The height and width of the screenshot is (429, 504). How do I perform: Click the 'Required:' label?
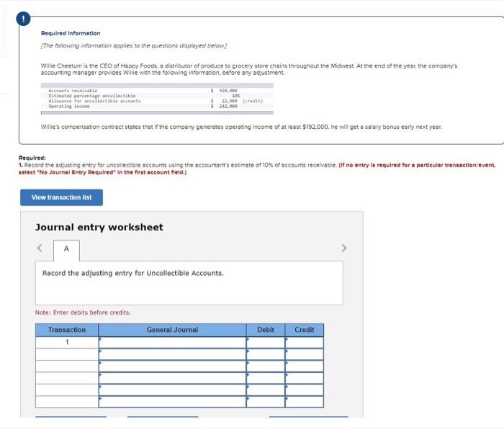click(32, 158)
